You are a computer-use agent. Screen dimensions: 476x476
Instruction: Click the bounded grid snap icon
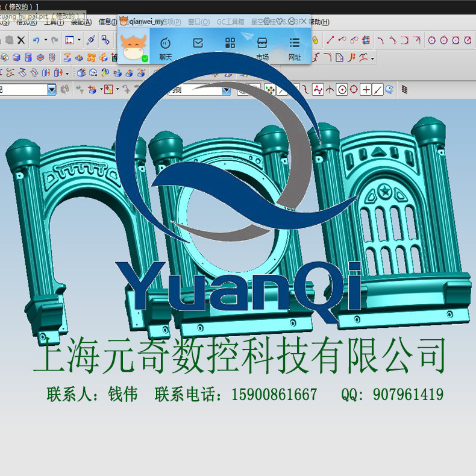[404, 90]
